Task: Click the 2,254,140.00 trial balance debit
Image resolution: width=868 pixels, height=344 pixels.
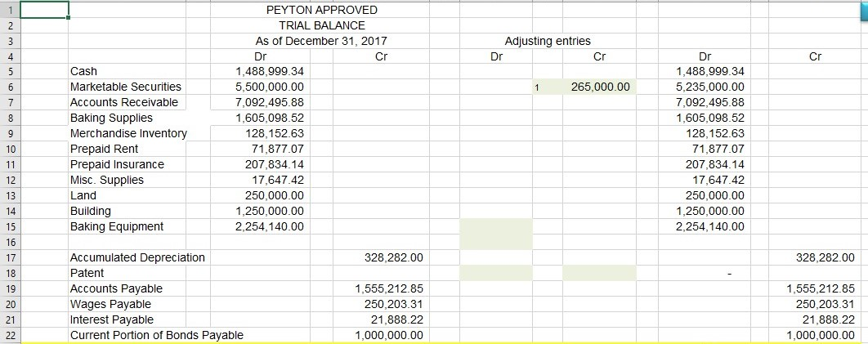Action: click(x=270, y=226)
